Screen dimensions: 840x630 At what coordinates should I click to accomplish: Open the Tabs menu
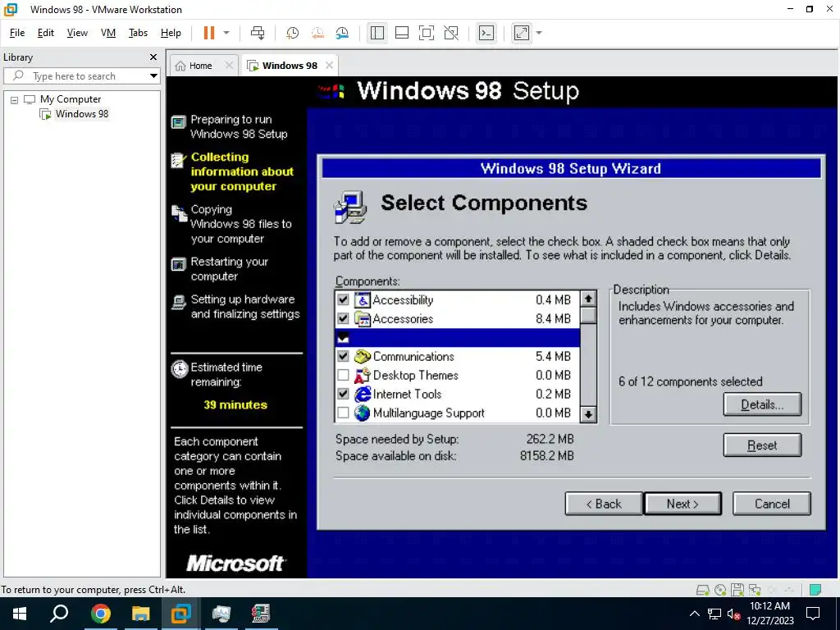pos(138,33)
